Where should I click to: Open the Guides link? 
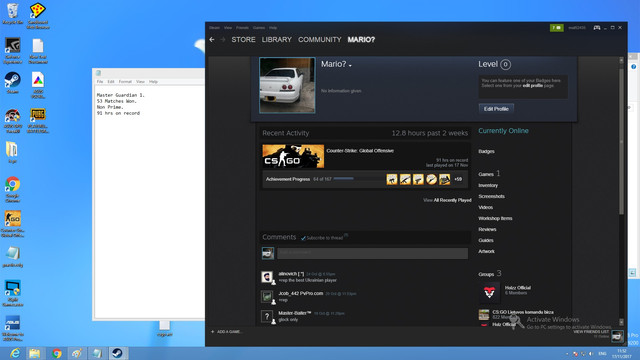[x=486, y=240]
